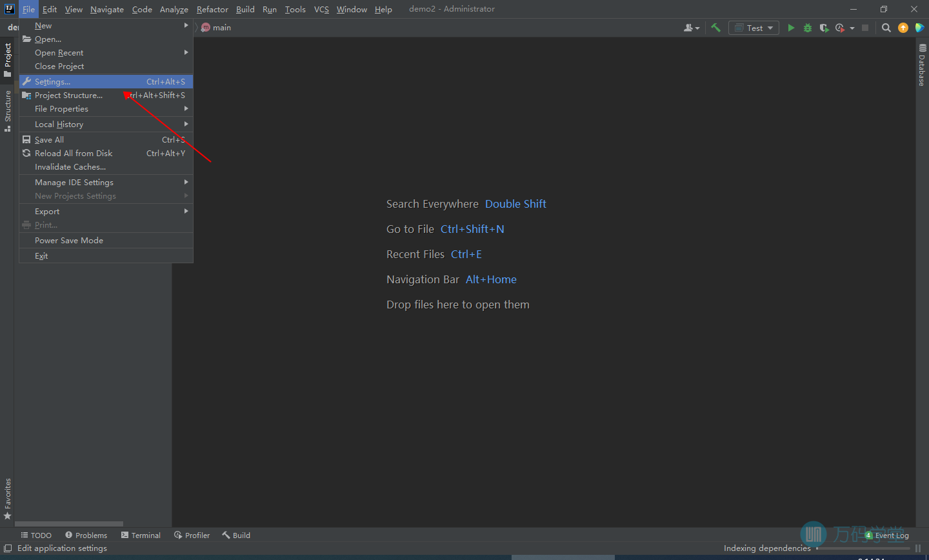Open the Analyze menu
The image size is (929, 560).
tap(174, 9)
